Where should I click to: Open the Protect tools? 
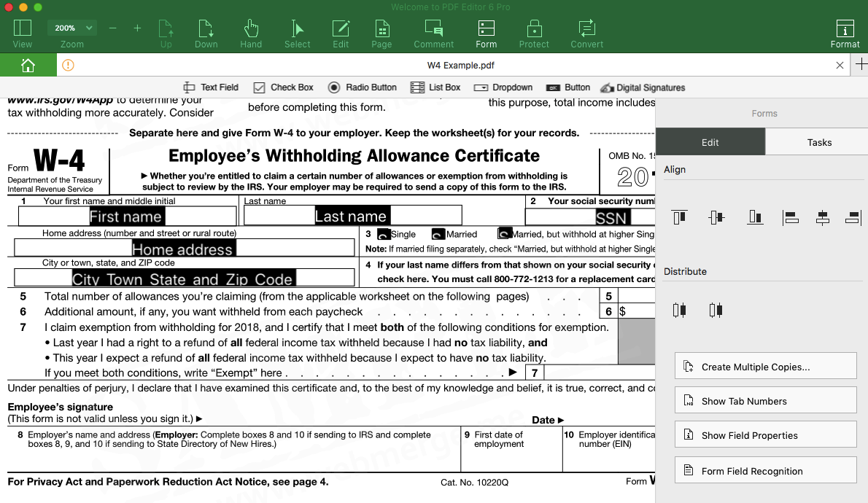point(534,34)
